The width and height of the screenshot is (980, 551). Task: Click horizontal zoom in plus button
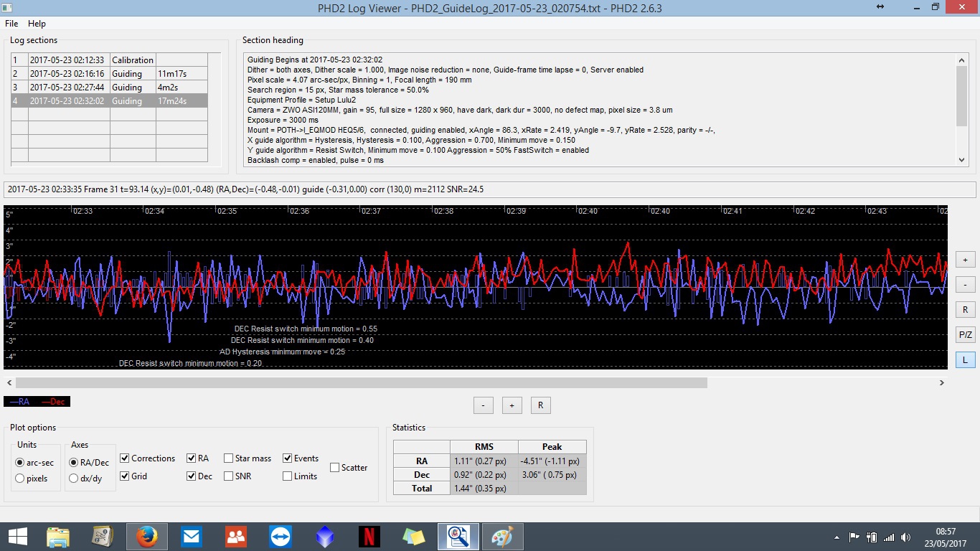(x=512, y=405)
